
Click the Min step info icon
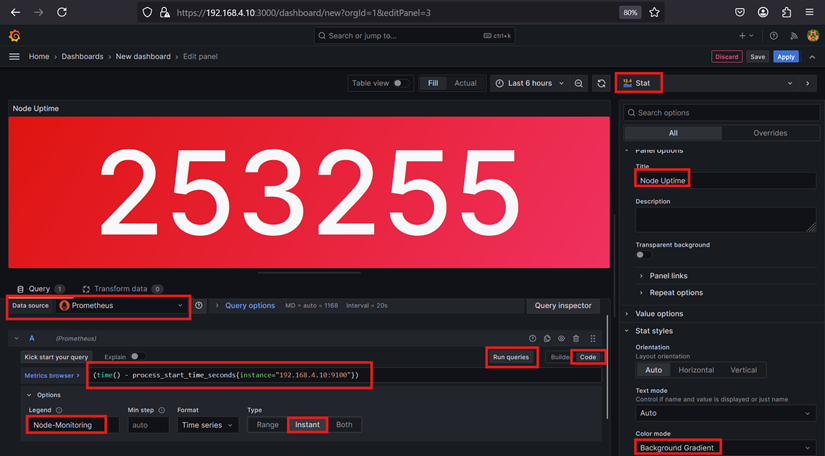tap(162, 410)
